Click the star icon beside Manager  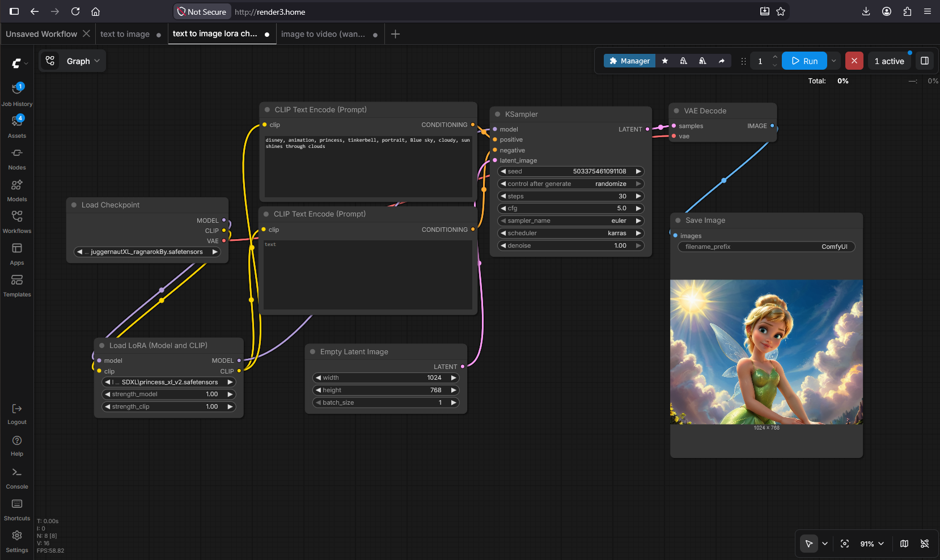click(x=665, y=61)
